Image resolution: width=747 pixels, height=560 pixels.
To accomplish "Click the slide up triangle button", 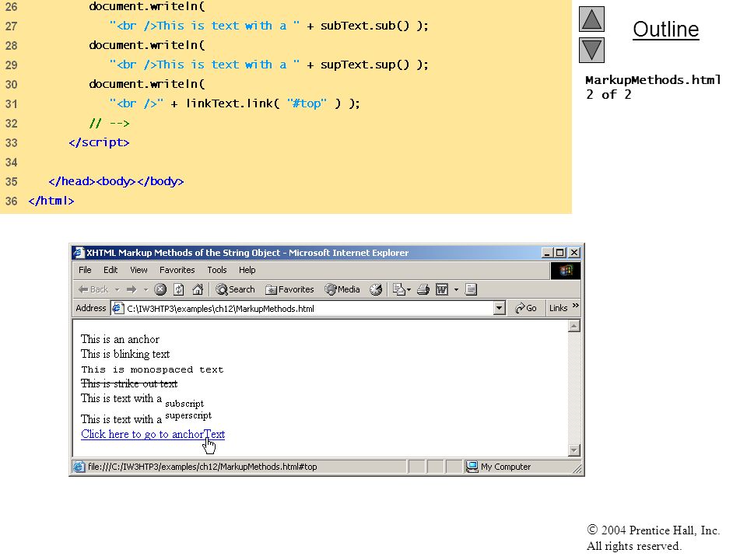I will [x=591, y=19].
